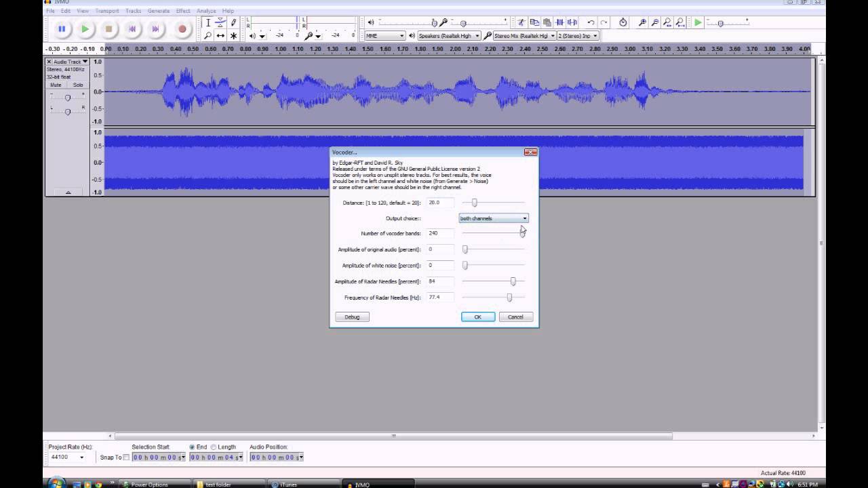Start playback with the round green Play button
The width and height of the screenshot is (868, 488).
tap(85, 29)
